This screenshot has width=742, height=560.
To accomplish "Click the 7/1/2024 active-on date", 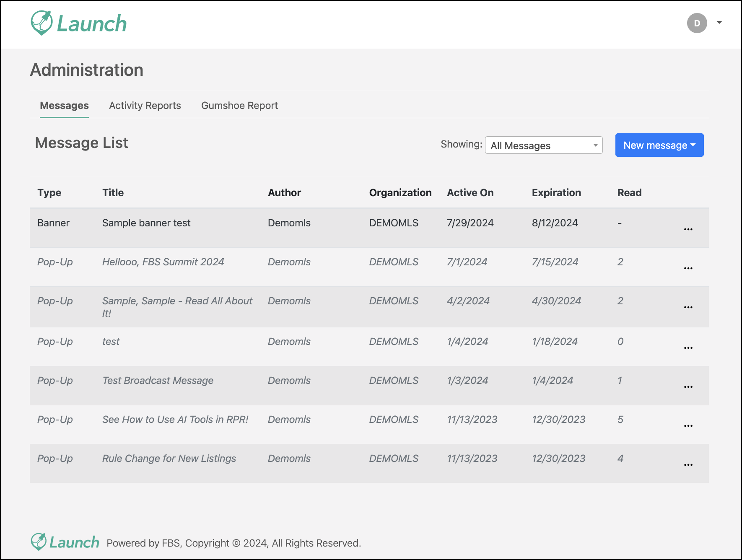I will point(467,262).
